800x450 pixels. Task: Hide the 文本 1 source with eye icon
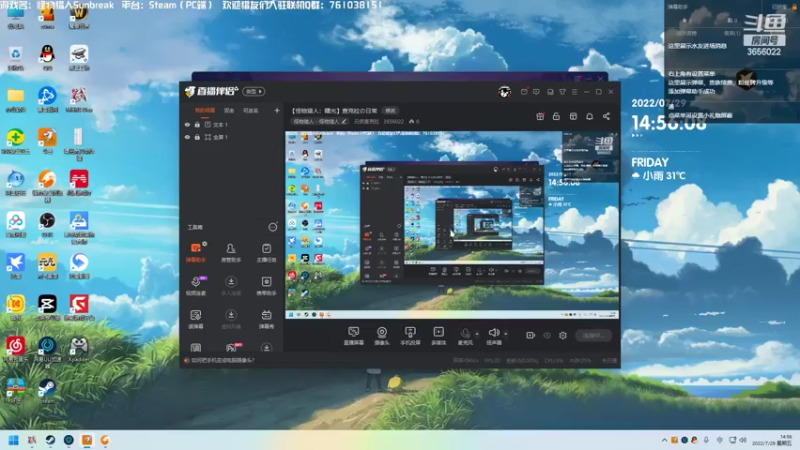(187, 124)
